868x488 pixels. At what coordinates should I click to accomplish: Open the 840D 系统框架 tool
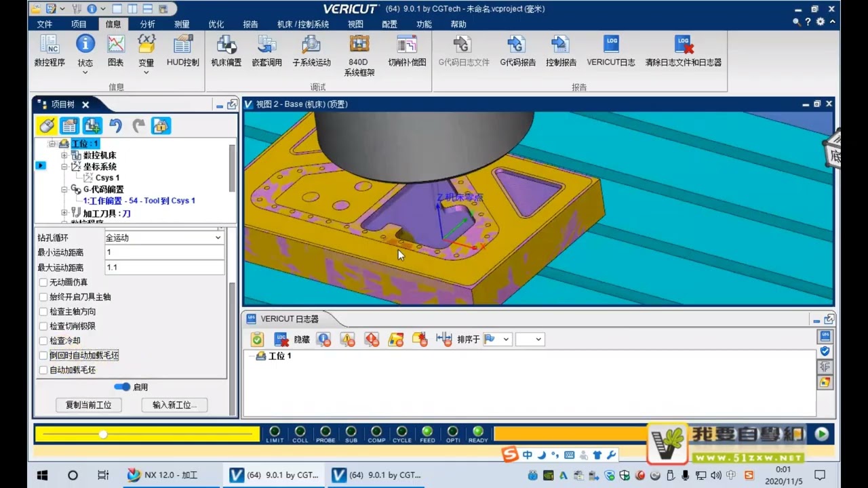359,56
